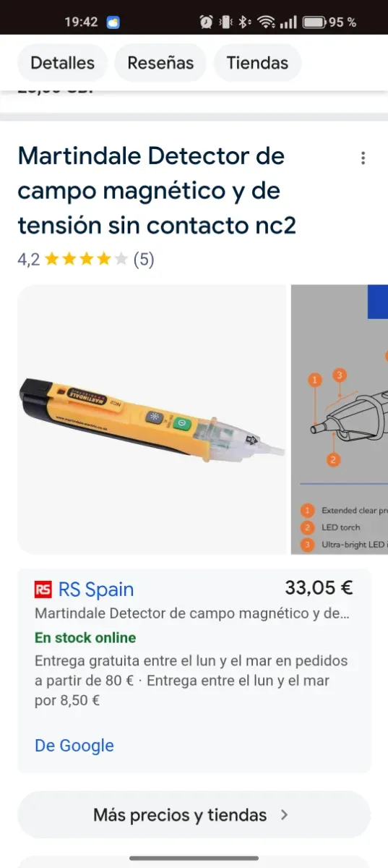View the second diagram product image

[340, 420]
